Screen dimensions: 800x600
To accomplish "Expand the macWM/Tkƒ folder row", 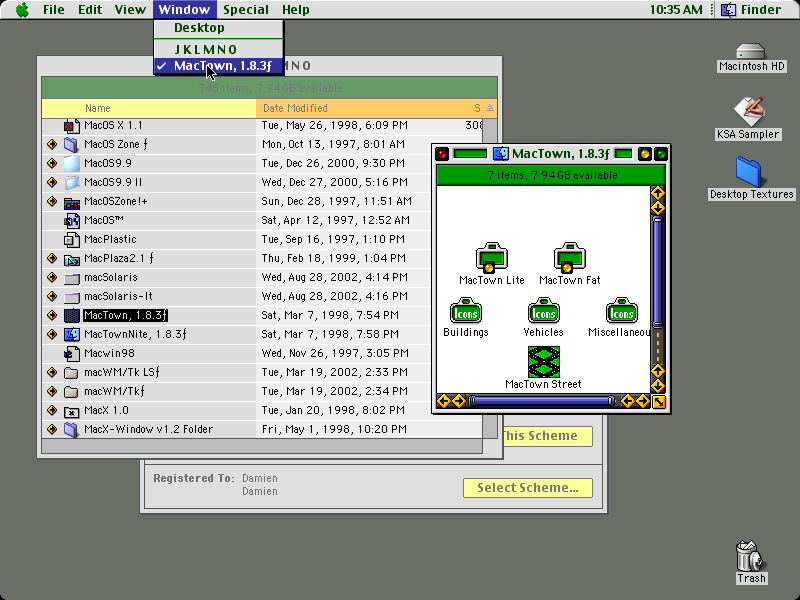I will coord(52,391).
